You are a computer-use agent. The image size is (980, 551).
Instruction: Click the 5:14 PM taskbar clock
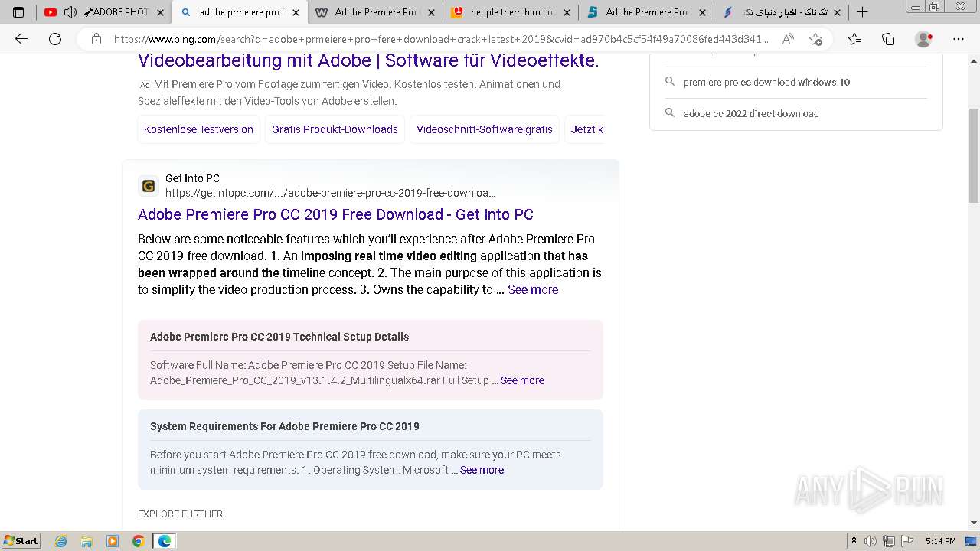[940, 541]
